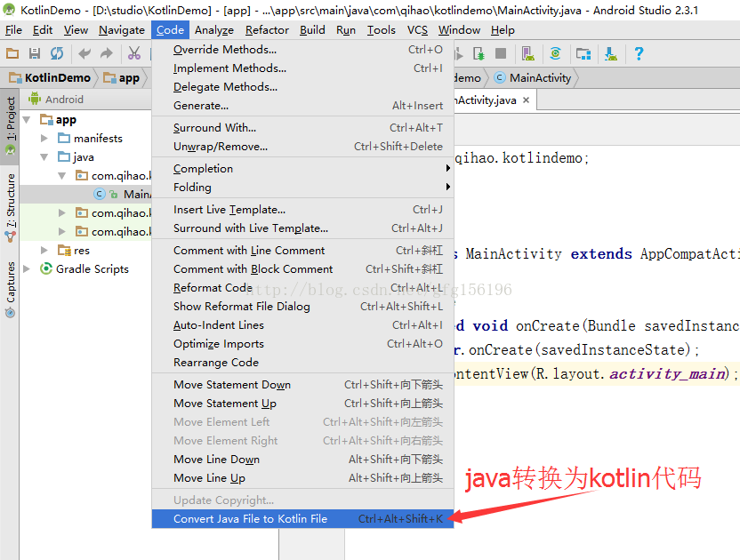Open the Folding submenu
The image size is (740, 560).
(302, 188)
